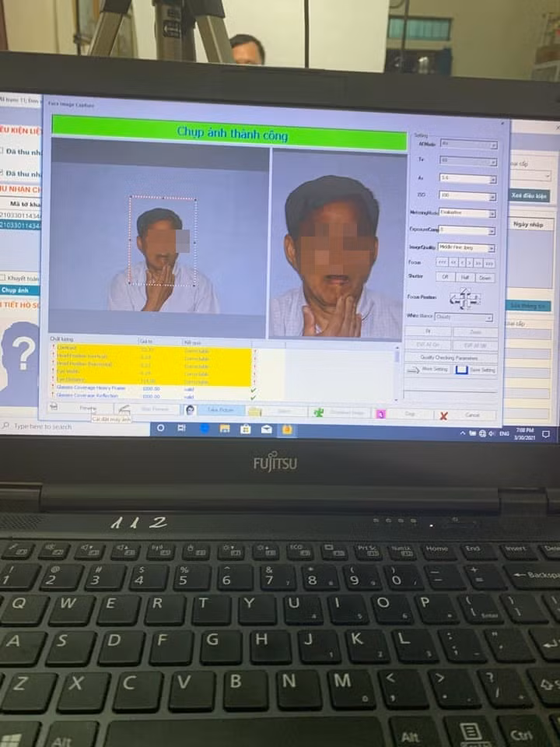Viewport: 560px width, 747px height.
Task: Click the Xoá điều kiện button in the background window
Action: (529, 196)
